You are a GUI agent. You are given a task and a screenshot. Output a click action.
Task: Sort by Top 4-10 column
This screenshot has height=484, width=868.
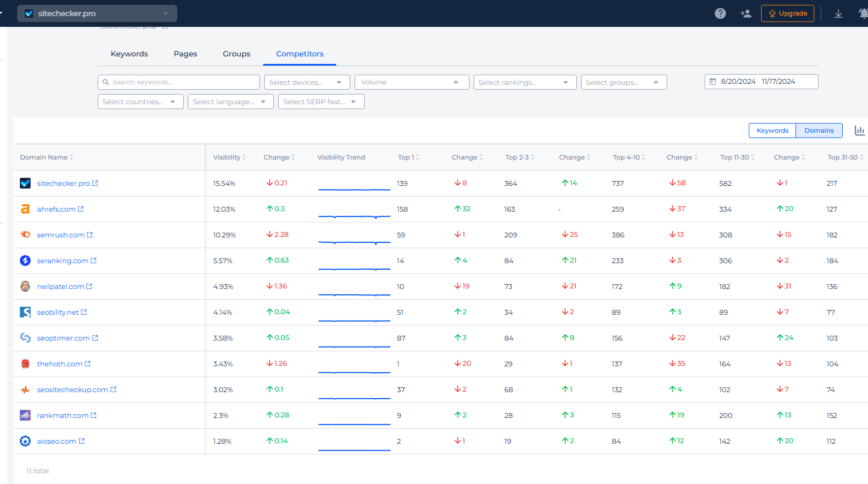click(x=629, y=157)
